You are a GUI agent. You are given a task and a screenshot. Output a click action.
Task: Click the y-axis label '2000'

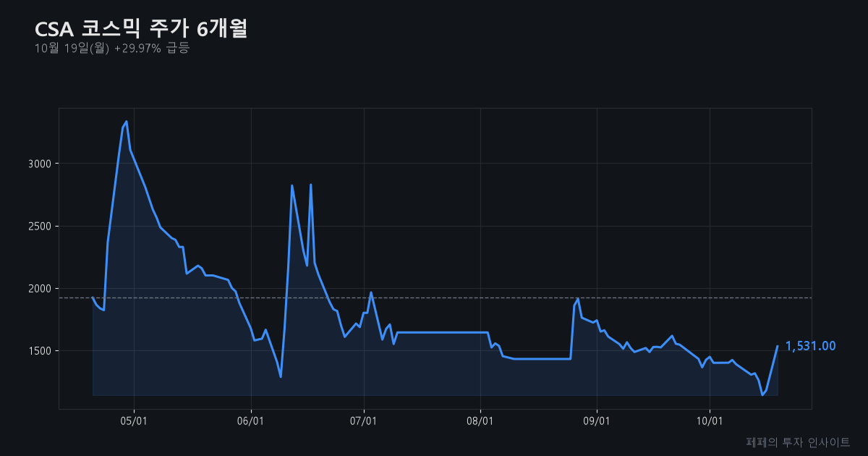(40, 289)
